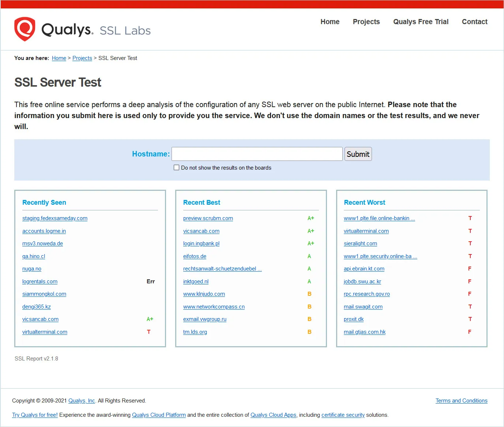Open Terms and Conditions link
This screenshot has height=427, width=504.
461,401
